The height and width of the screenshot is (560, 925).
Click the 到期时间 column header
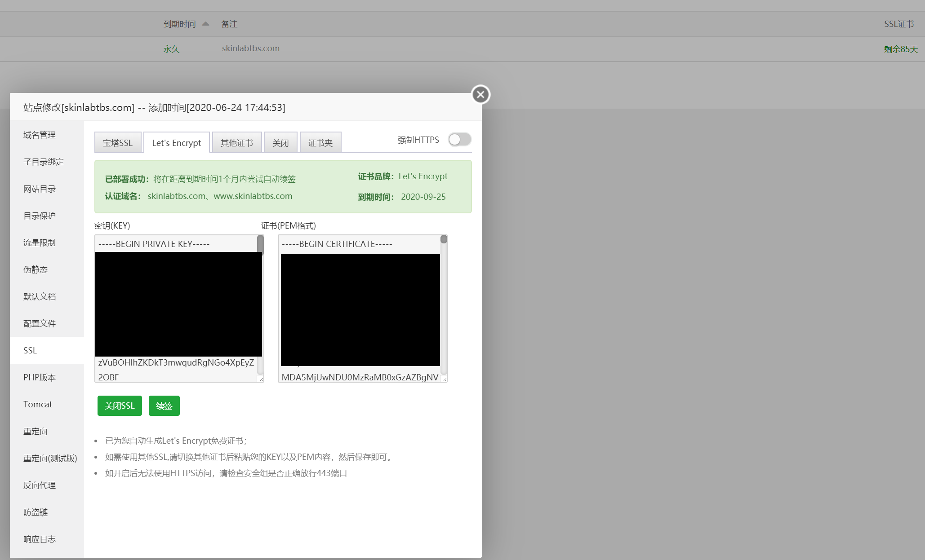[179, 24]
